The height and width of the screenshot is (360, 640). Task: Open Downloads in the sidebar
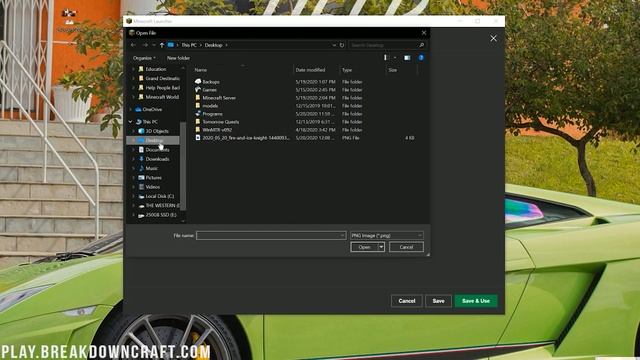pyautogui.click(x=157, y=159)
